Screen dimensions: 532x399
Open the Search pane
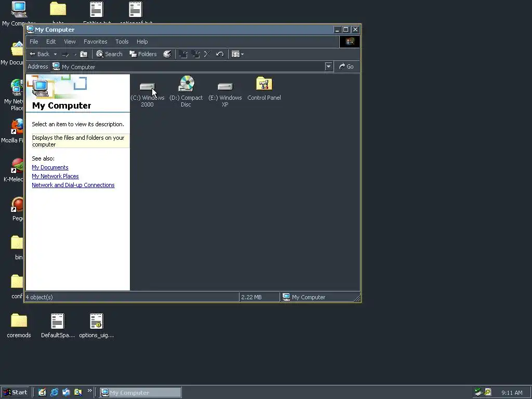click(x=109, y=54)
